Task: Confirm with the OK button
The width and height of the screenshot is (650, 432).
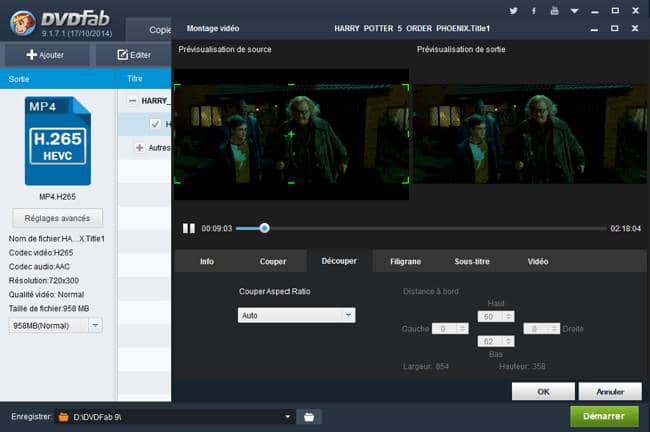Action: 543,391
